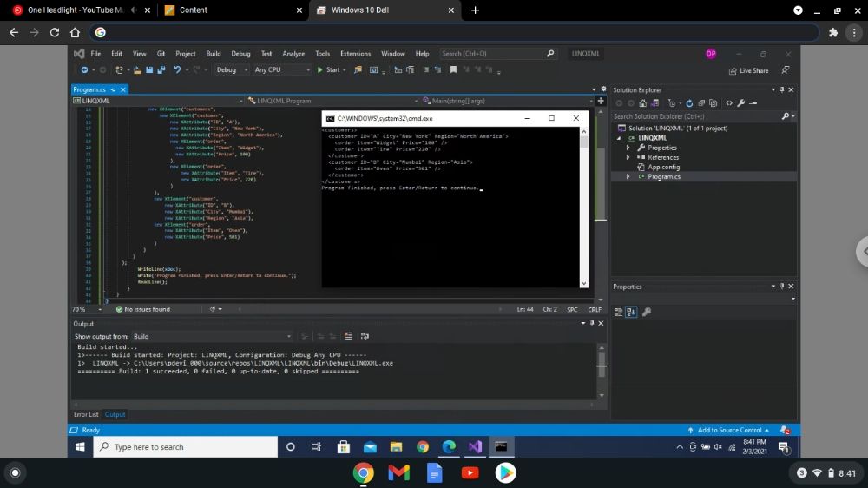Select Solution 'LINQXML' root node
Viewport: 868px width, 488px height.
[678, 128]
